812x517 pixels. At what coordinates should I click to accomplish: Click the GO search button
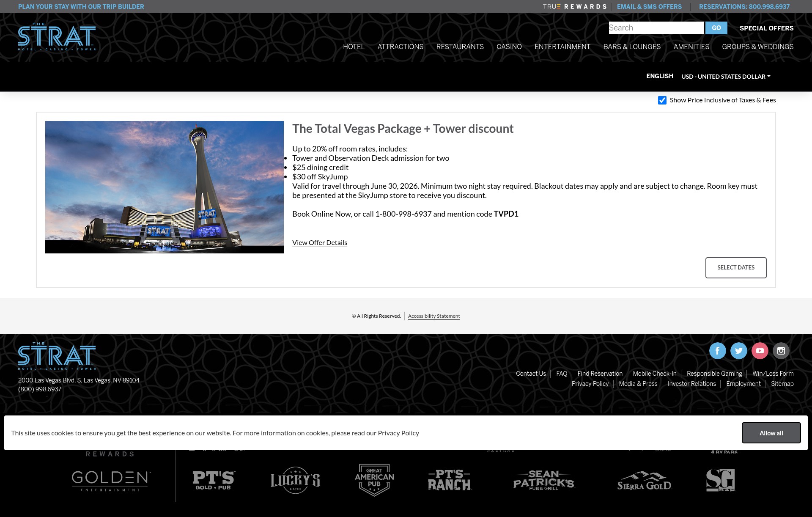[716, 28]
